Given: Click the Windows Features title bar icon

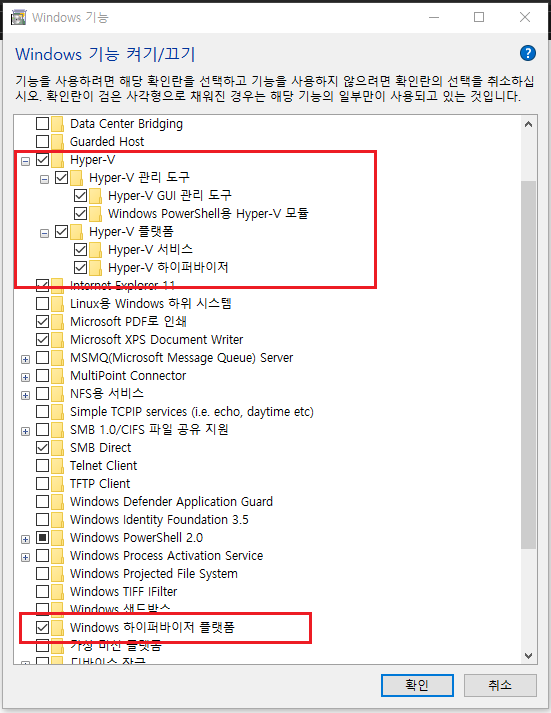Looking at the screenshot, I should pyautogui.click(x=18, y=18).
